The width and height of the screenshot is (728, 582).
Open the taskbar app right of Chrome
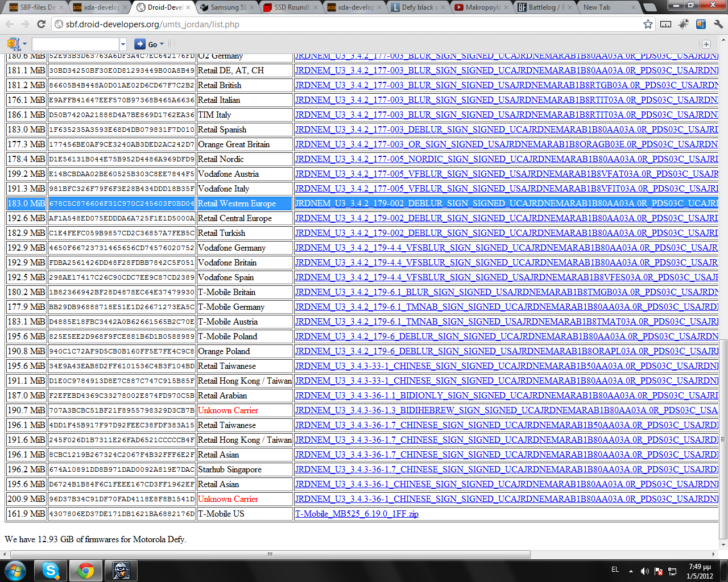[x=121, y=571]
